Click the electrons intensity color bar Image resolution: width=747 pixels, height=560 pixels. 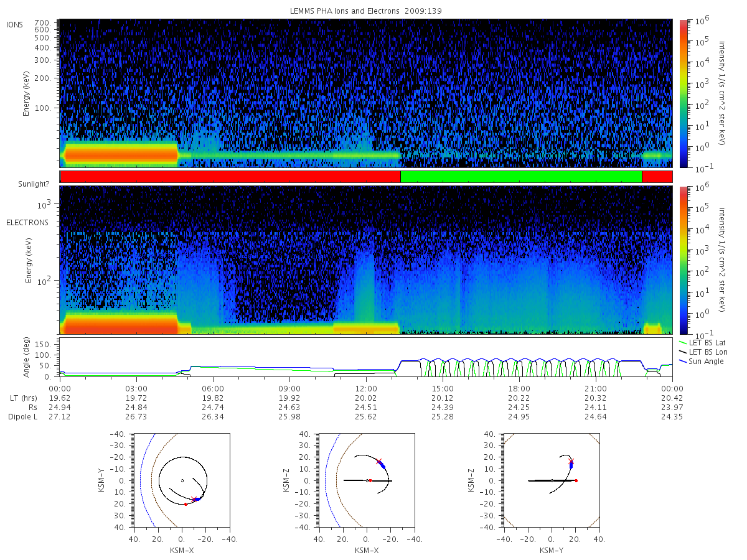tap(684, 261)
